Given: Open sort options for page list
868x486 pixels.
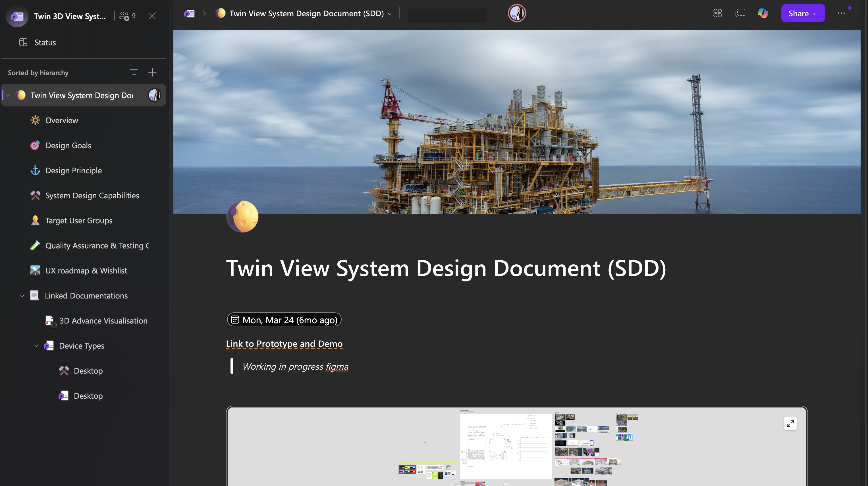Looking at the screenshot, I should pyautogui.click(x=134, y=72).
